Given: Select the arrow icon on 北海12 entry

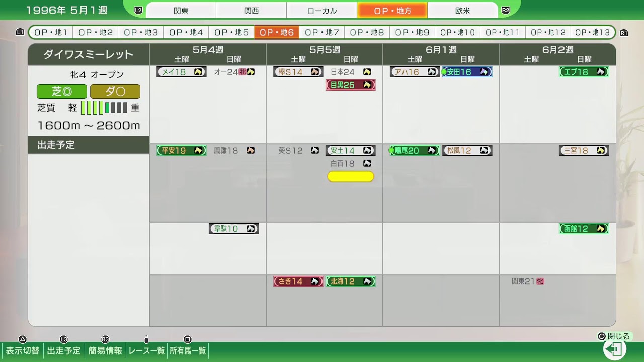Looking at the screenshot, I should 367,281.
